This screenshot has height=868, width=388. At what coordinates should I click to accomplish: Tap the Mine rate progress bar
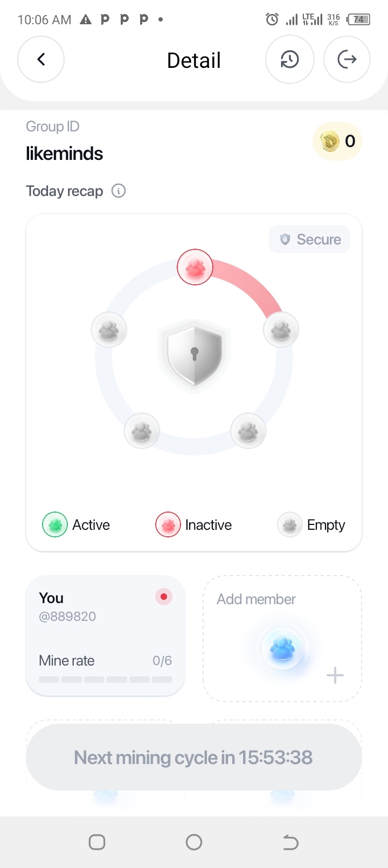coord(106,680)
